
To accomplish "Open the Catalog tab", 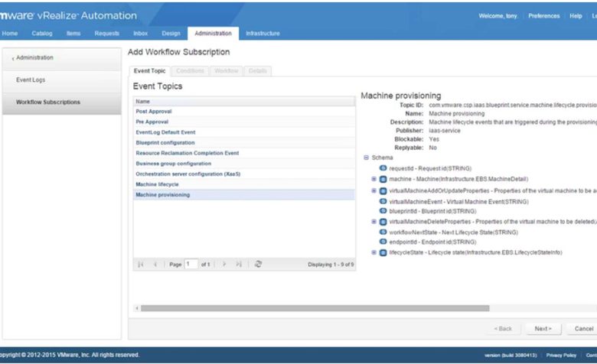I will click(42, 34).
